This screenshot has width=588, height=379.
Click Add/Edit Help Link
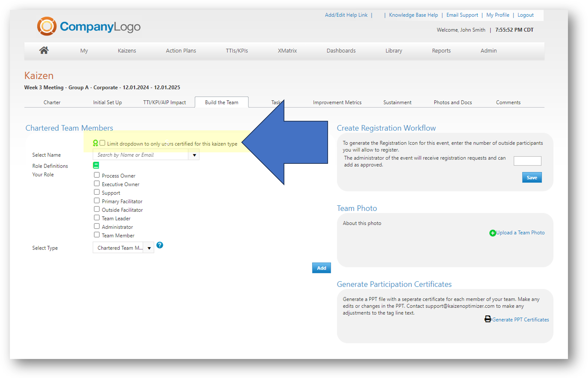pos(346,15)
